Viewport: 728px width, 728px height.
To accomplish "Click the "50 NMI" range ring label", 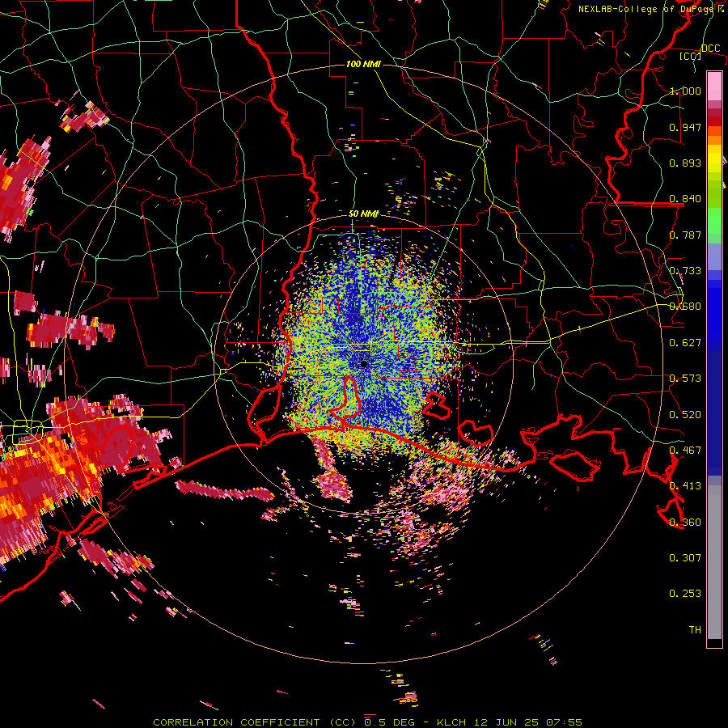I will [363, 214].
